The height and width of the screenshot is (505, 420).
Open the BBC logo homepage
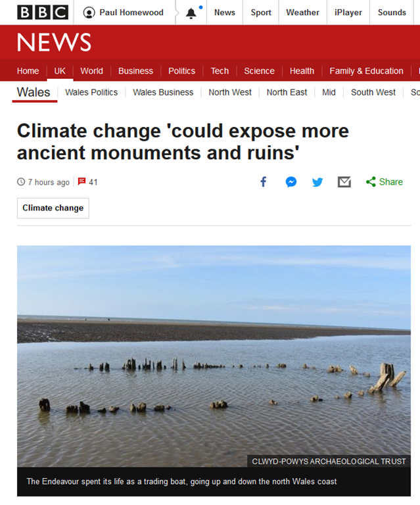pyautogui.click(x=43, y=12)
